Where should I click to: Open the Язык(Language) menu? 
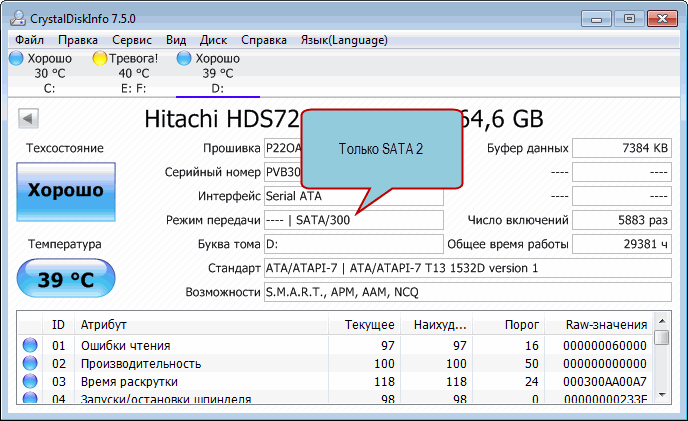click(344, 40)
